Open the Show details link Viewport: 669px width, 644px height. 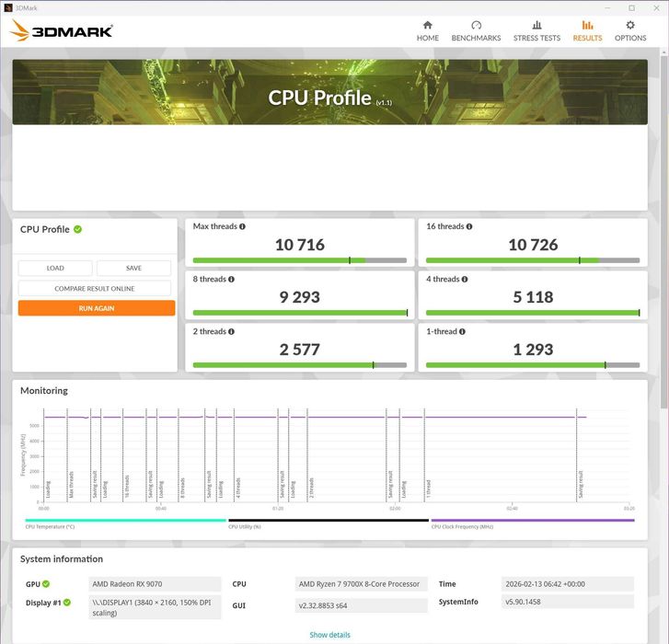tap(329, 635)
